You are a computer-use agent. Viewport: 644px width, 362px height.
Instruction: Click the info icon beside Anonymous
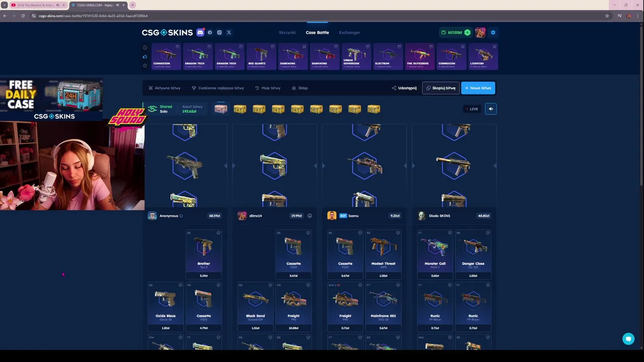[x=181, y=216]
